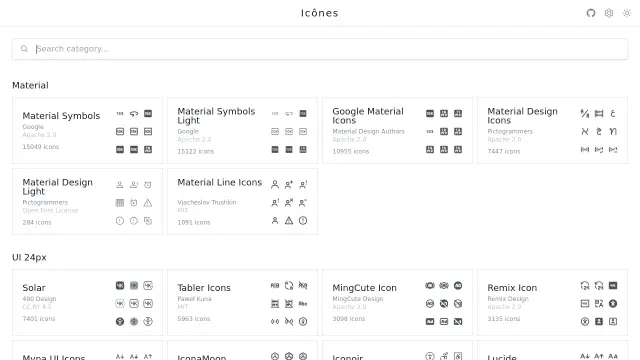Open the Solar icon collection
640x360 pixels.
87,302
